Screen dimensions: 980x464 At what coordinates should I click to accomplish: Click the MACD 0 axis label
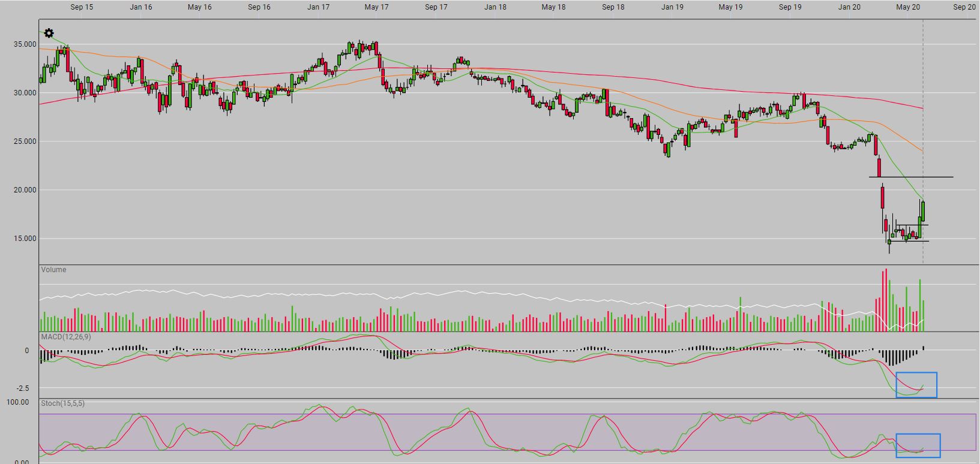(26, 351)
